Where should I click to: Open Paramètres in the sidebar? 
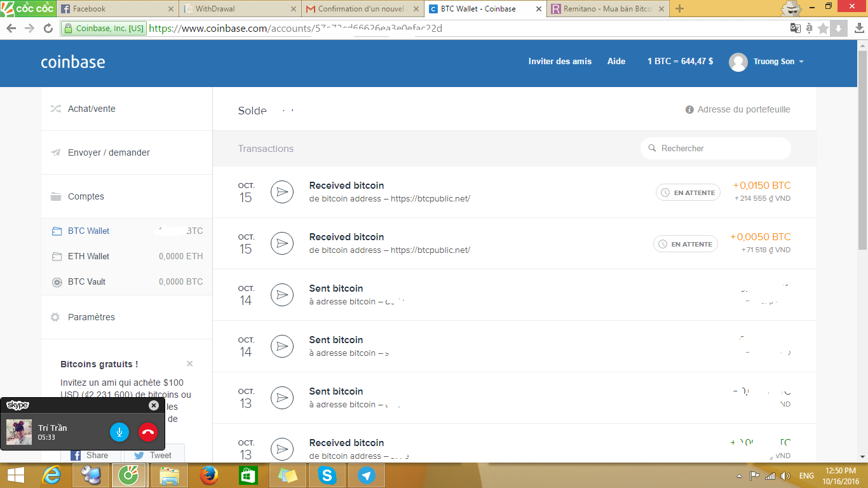pyautogui.click(x=126, y=317)
